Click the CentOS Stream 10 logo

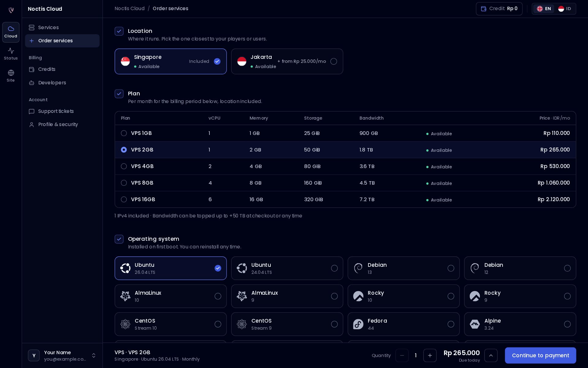[125, 324]
